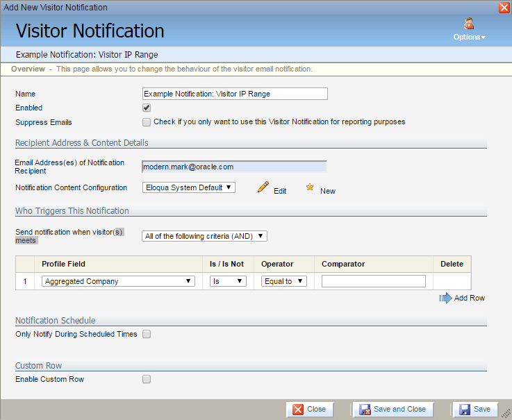Screen dimensions: 512x420
Task: Click the Overview description text
Action: point(184,69)
